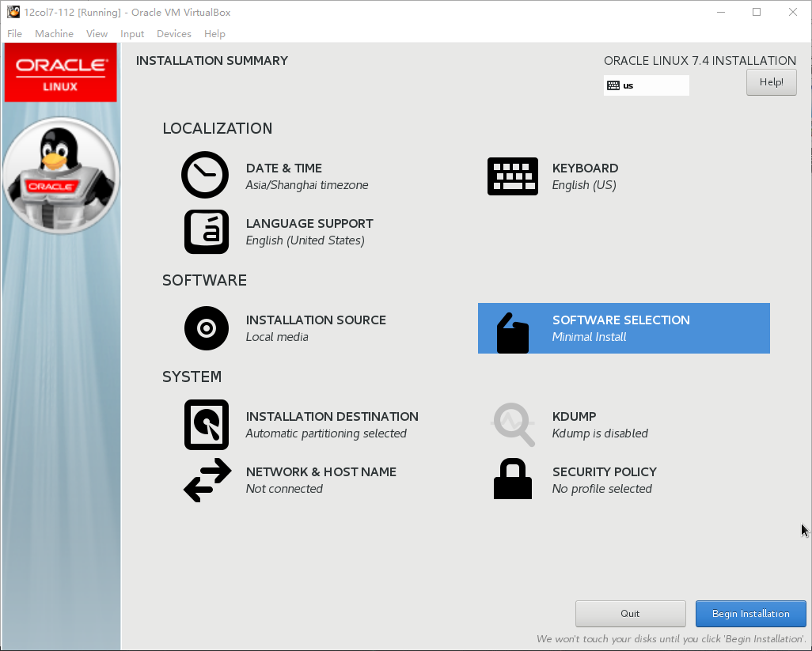Viewport: 812px width, 651px height.
Task: Click the Oracle Linux logo
Action: pyautogui.click(x=61, y=73)
